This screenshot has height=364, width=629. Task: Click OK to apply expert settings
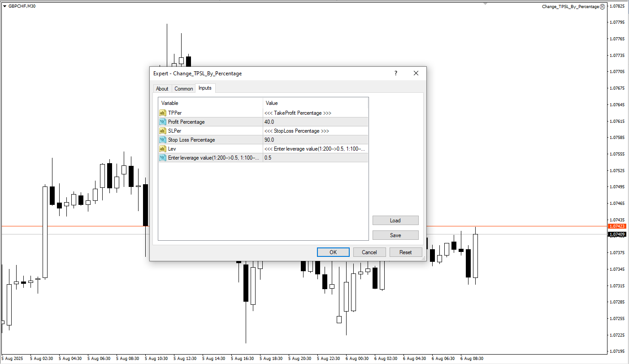coord(333,252)
